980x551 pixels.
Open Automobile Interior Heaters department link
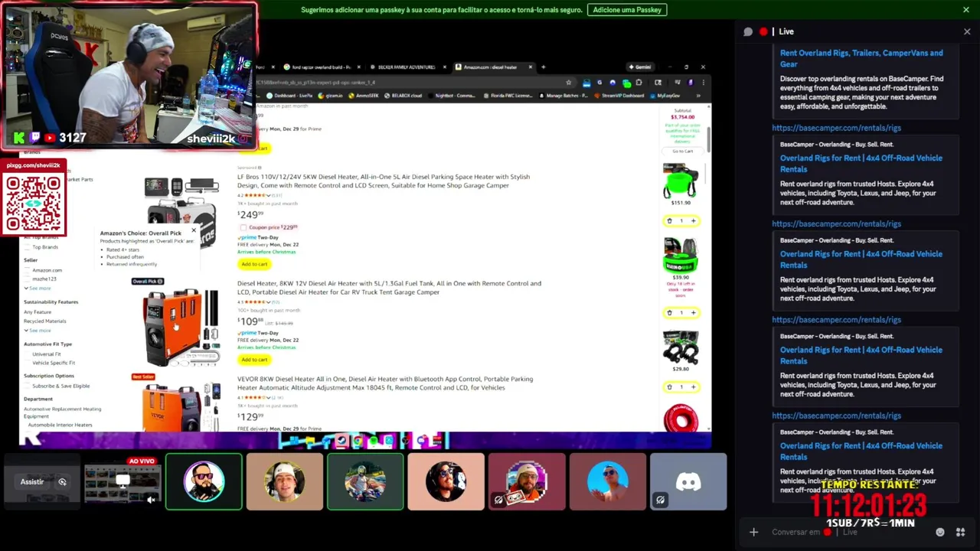pyautogui.click(x=60, y=425)
